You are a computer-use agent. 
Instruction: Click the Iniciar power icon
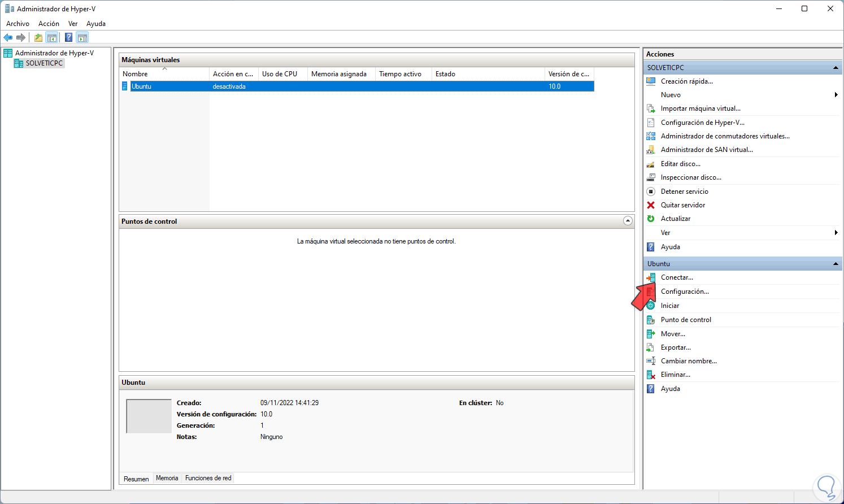coord(651,306)
